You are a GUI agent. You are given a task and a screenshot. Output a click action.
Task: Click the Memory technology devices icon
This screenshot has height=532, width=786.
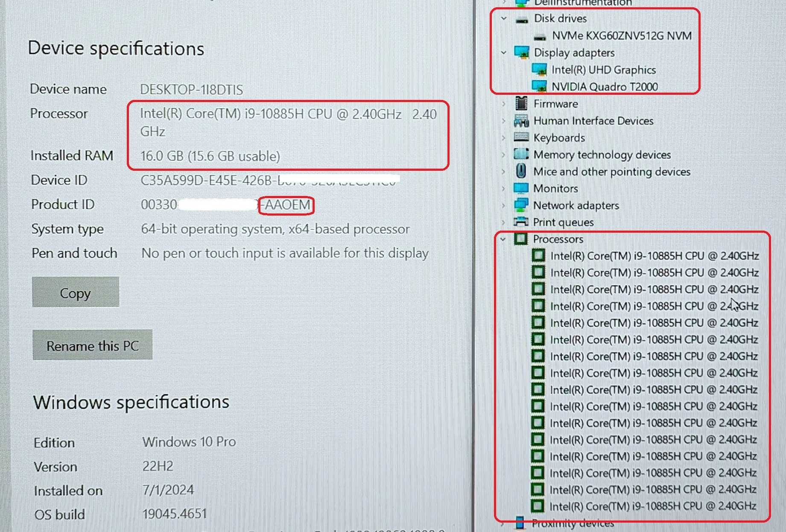(x=521, y=154)
